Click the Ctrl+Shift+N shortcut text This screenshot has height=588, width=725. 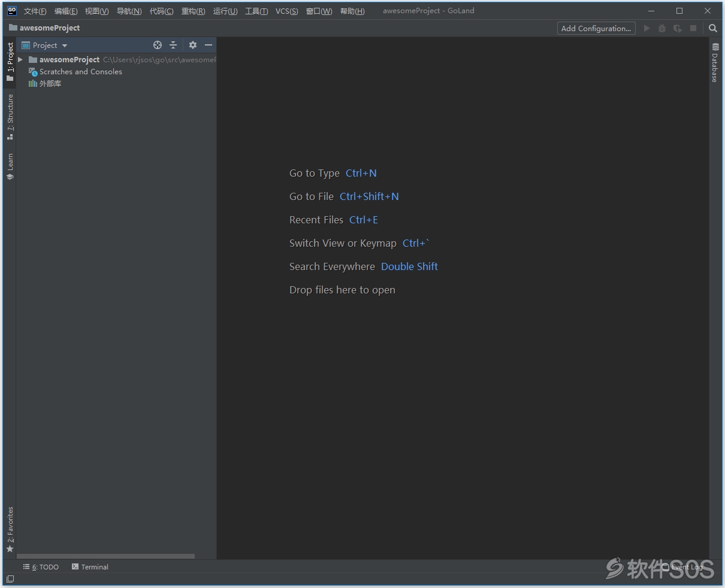[369, 196]
